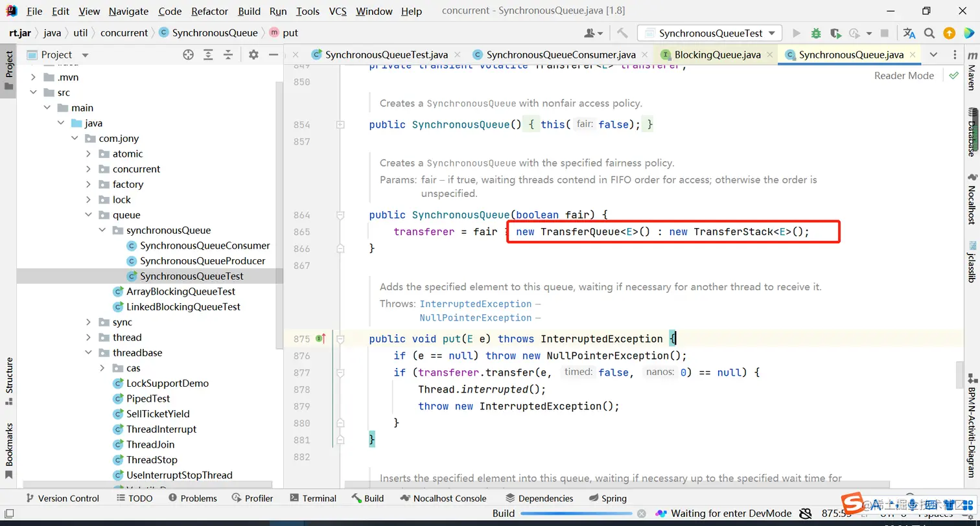
Task: Open the Navigate menu
Action: [128, 11]
